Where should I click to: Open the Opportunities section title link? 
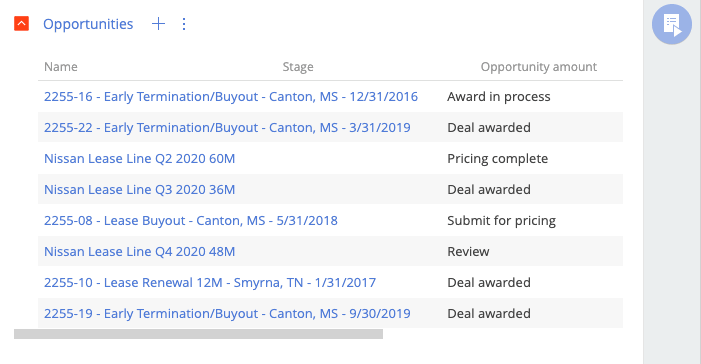(x=88, y=24)
